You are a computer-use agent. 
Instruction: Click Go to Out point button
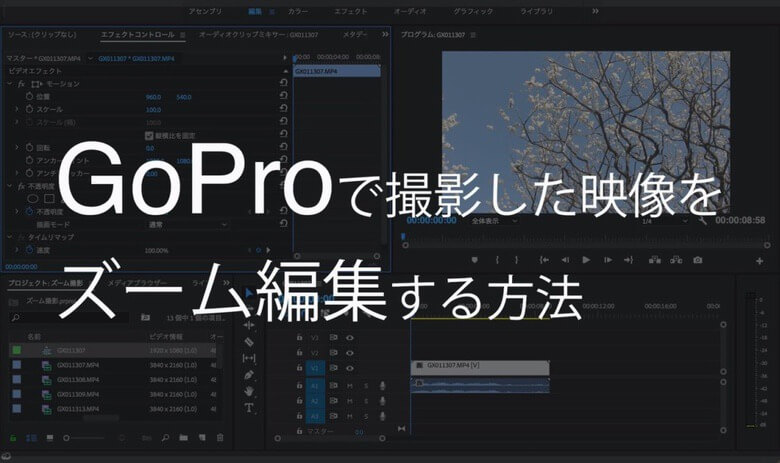point(629,260)
